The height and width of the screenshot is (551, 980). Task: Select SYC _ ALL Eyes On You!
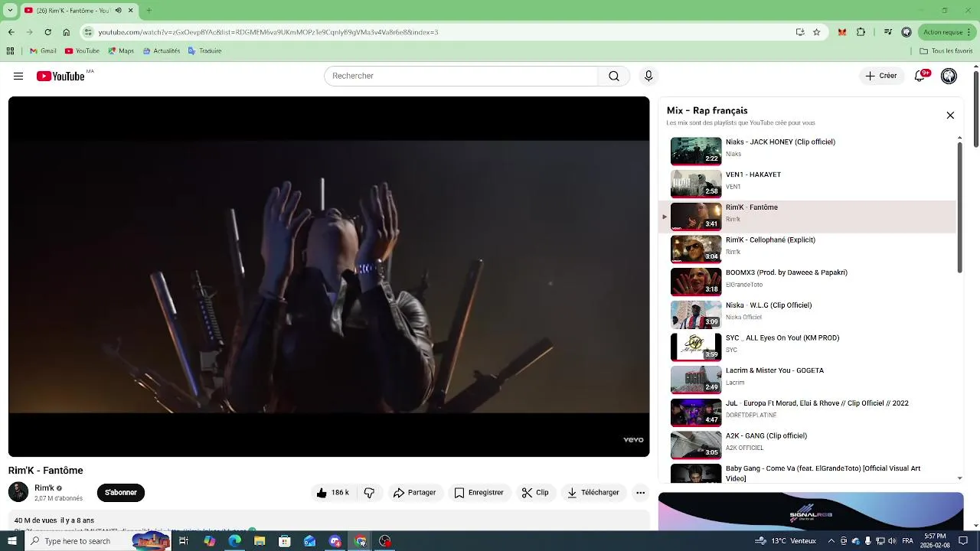[808, 347]
